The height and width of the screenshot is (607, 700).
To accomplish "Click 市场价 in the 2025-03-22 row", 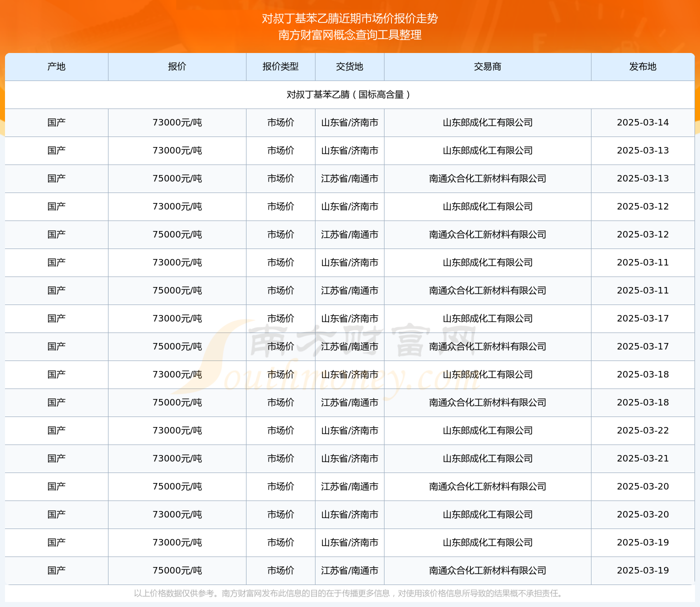I will [x=280, y=430].
